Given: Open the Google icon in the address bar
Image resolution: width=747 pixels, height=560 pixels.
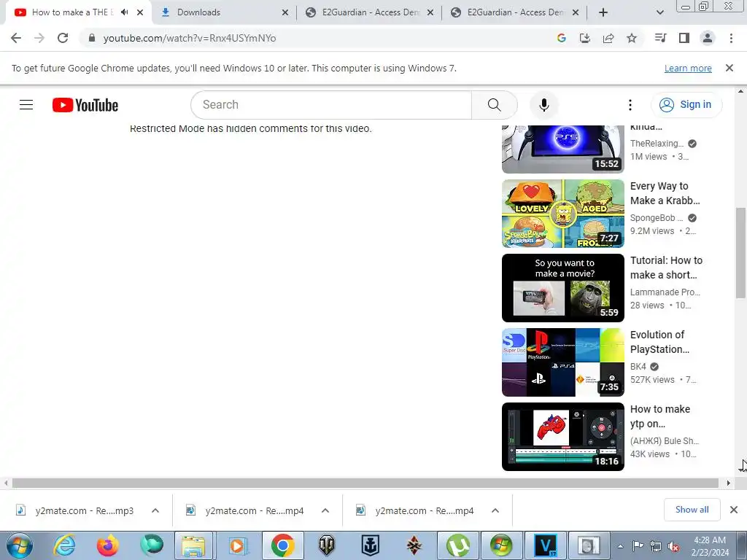Looking at the screenshot, I should coord(561,38).
